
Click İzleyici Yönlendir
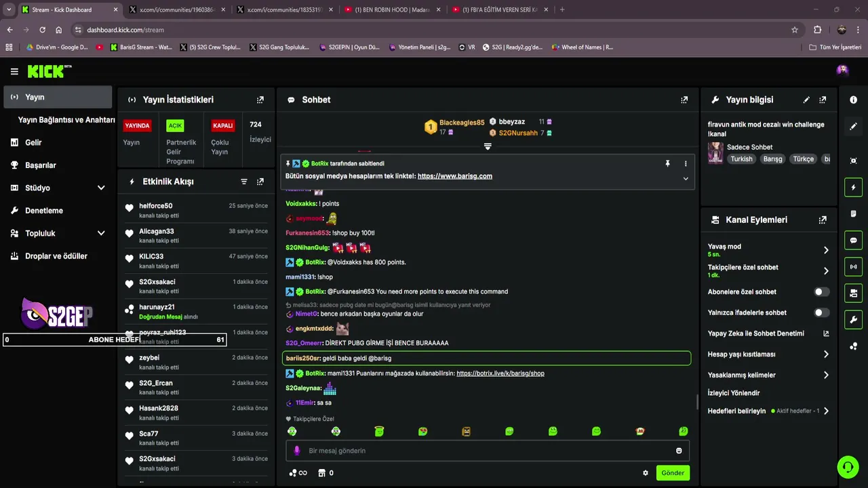pyautogui.click(x=734, y=393)
